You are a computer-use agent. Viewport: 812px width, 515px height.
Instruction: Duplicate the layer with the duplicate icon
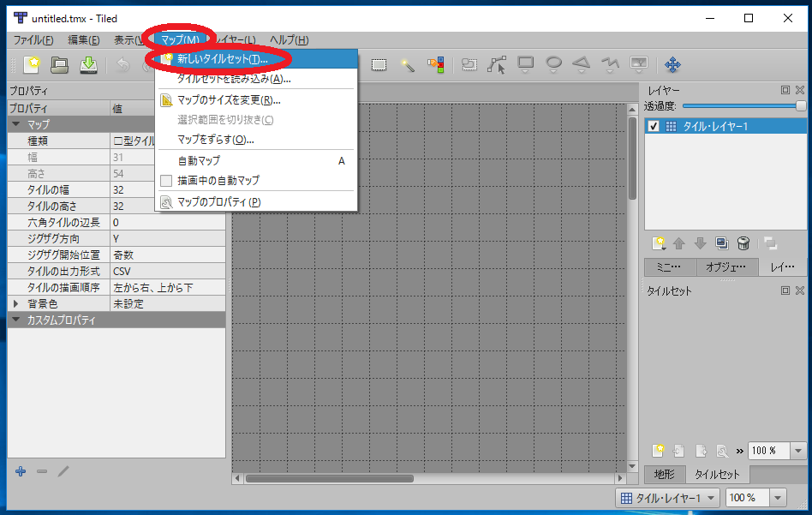722,243
